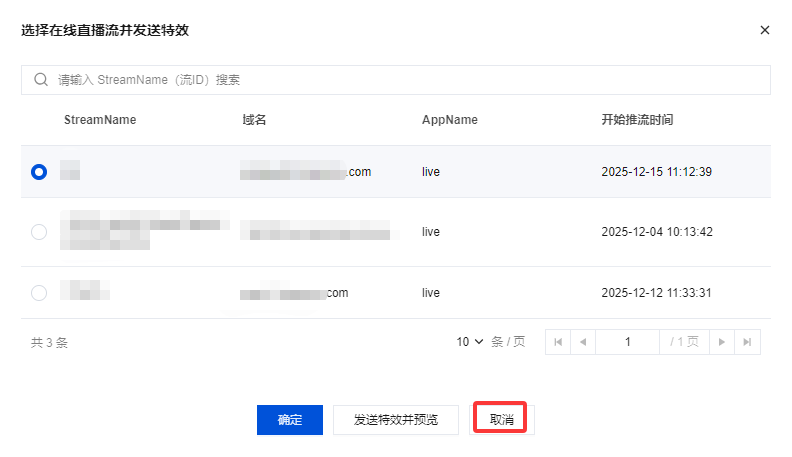
Task: Go to first page of results
Action: pos(558,342)
